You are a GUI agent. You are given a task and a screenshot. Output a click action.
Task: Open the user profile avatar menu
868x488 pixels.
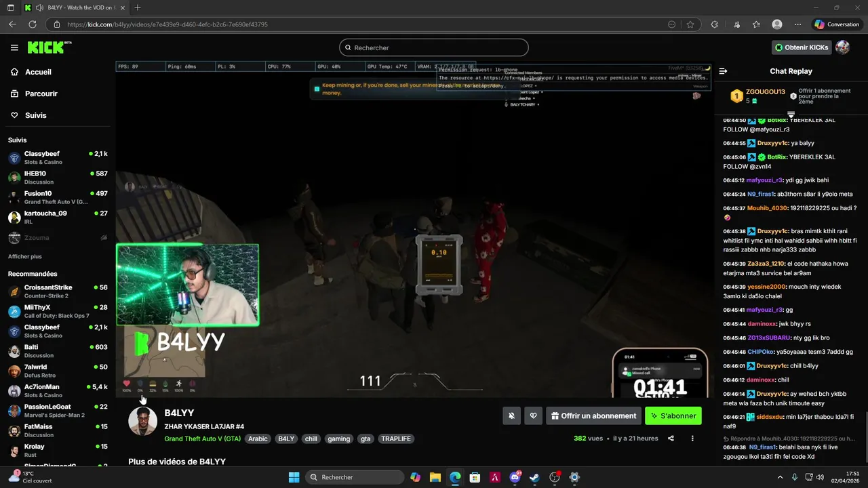coord(842,47)
